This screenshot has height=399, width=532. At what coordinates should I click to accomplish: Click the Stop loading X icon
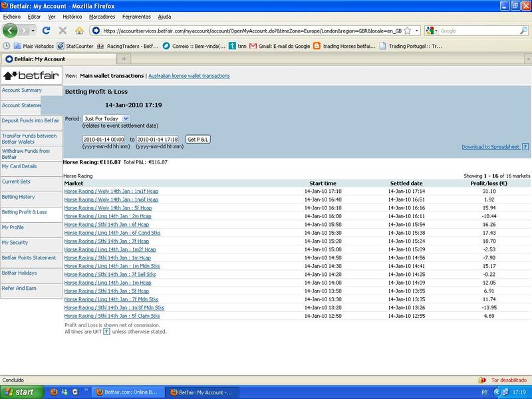tap(63, 31)
